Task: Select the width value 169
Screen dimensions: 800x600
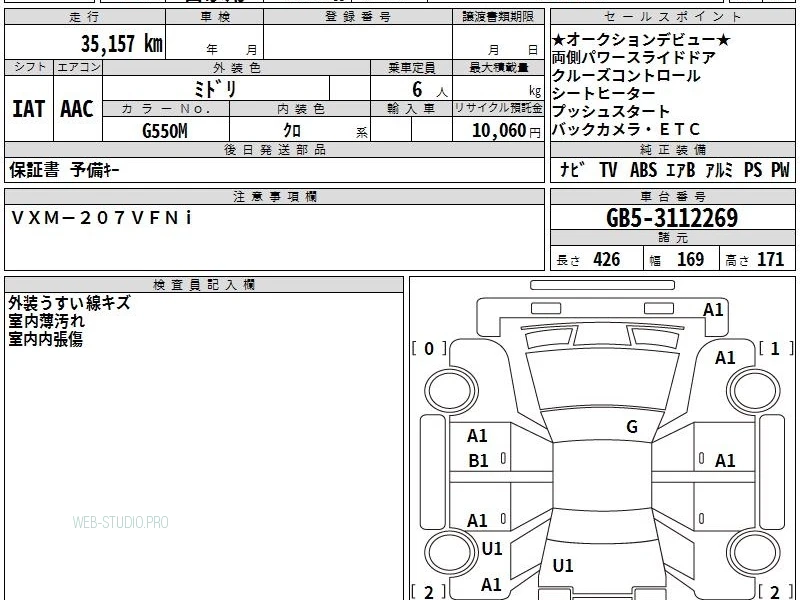Action: click(x=690, y=260)
